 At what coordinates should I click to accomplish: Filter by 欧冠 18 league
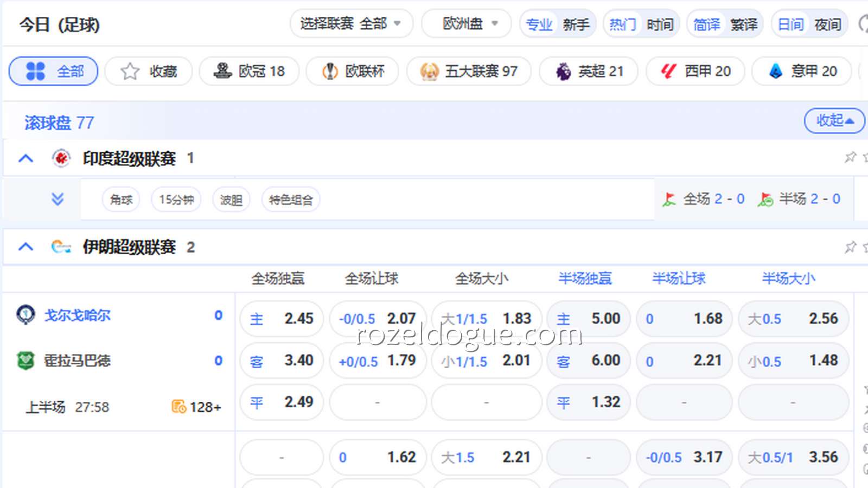[x=249, y=71]
